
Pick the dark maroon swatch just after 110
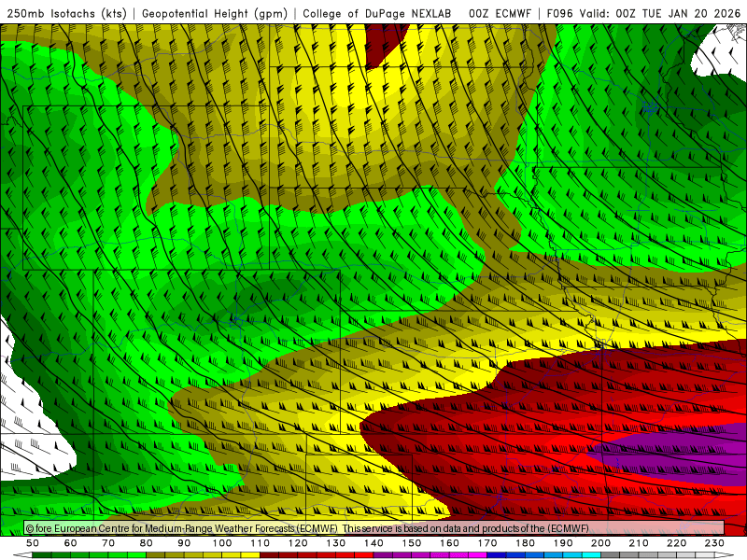pyautogui.click(x=269, y=555)
